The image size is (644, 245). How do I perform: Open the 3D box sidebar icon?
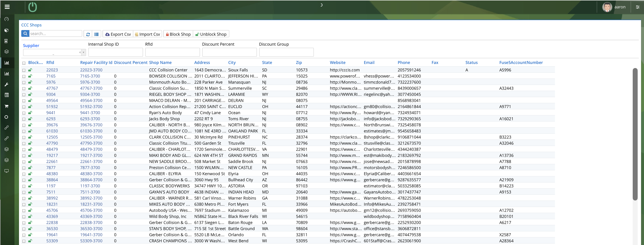pyautogui.click(x=7, y=30)
